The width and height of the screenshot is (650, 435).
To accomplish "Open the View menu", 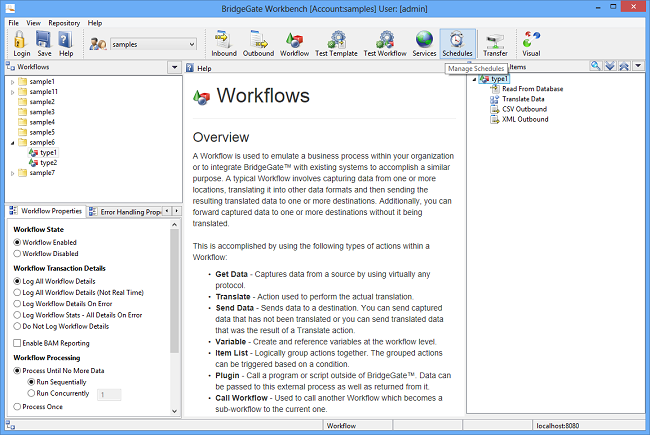I will click(34, 23).
